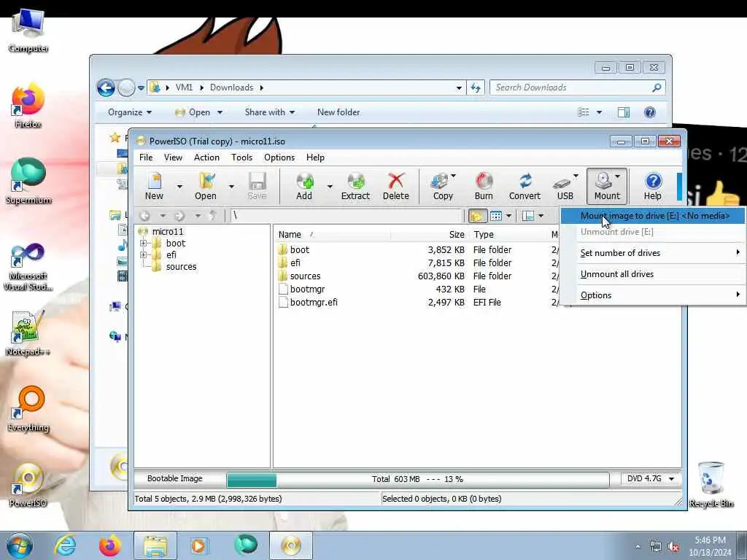Open the DVD 4.7G media size dropdown
The width and height of the screenshot is (747, 560).
click(x=651, y=478)
